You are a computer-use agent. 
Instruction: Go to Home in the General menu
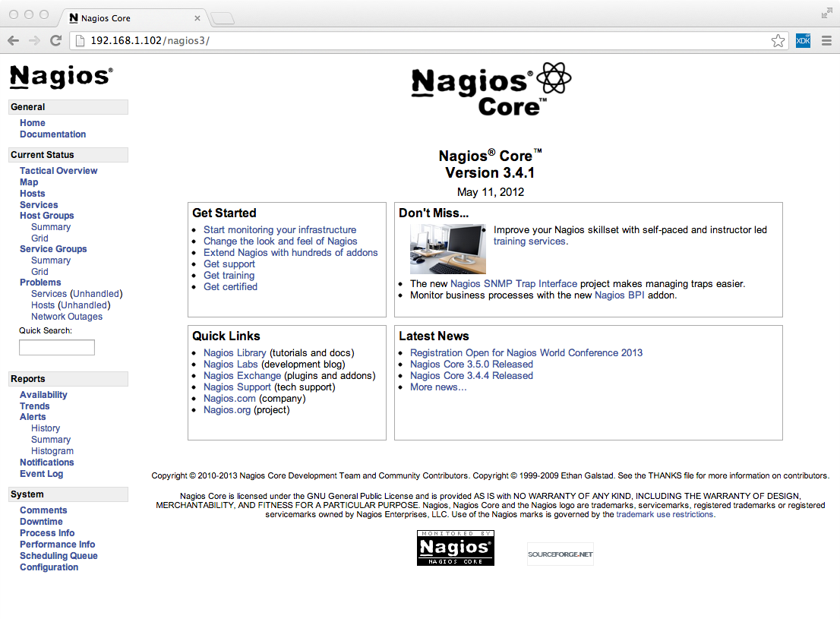coord(33,123)
